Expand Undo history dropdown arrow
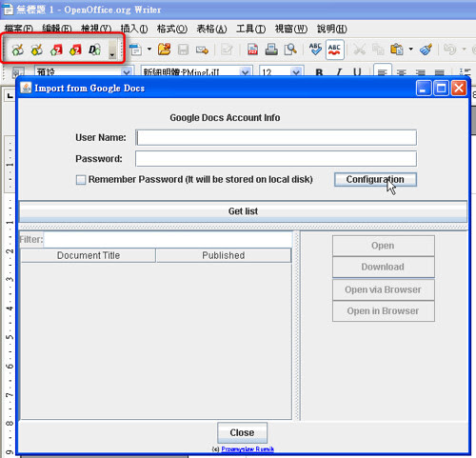Image resolution: width=476 pixels, height=458 pixels. click(464, 50)
